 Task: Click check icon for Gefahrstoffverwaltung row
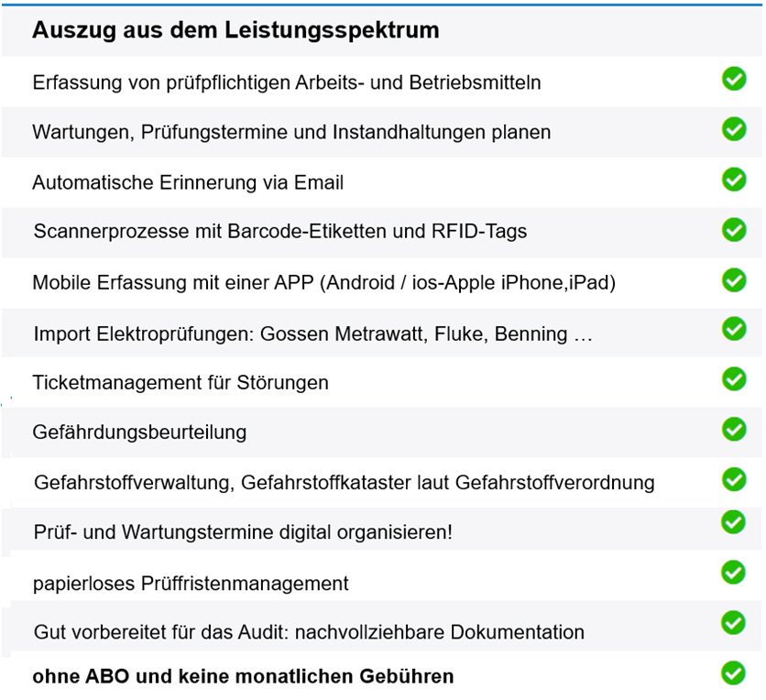(734, 478)
